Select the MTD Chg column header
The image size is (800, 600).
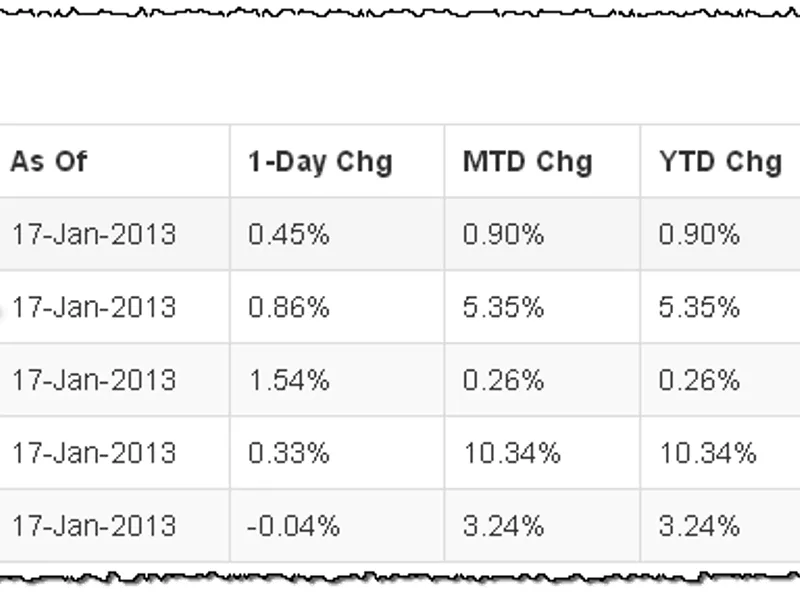click(x=528, y=163)
